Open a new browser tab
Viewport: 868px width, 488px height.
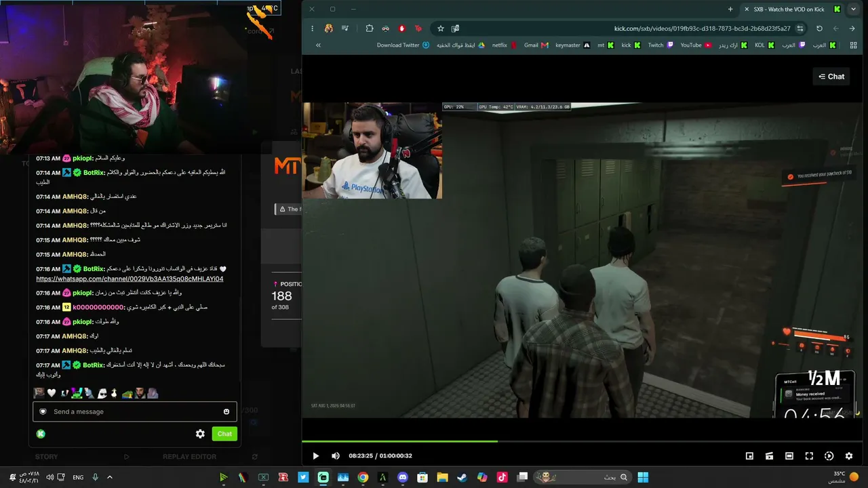coord(730,9)
